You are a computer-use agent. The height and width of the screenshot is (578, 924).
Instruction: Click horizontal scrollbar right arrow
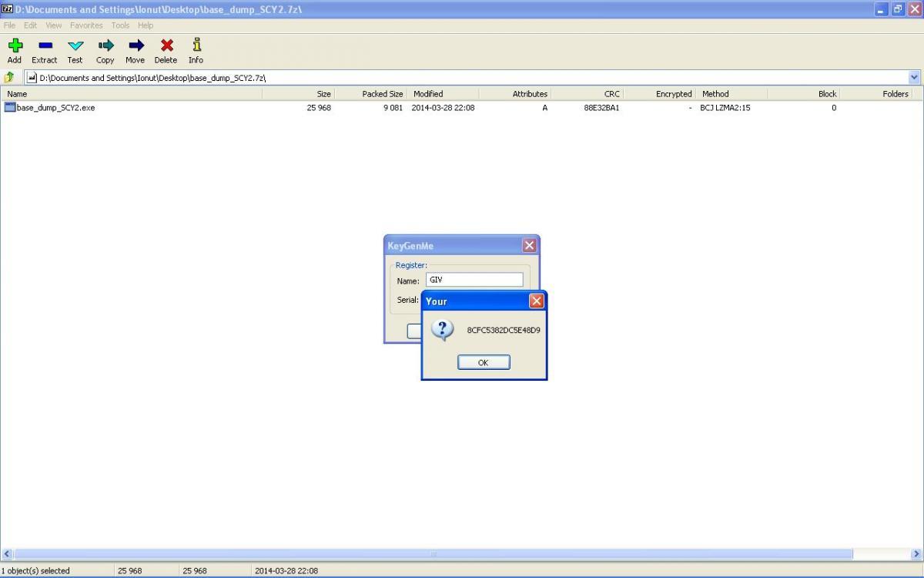point(916,554)
